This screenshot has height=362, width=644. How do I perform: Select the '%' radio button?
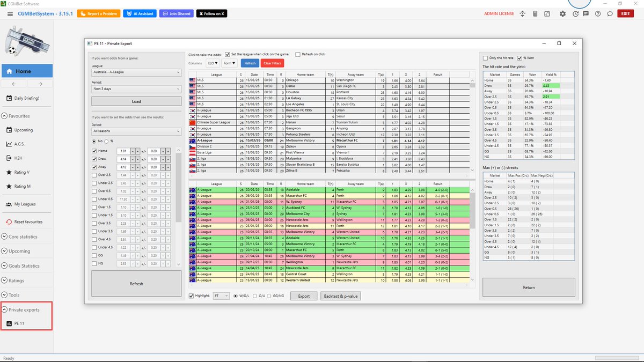tap(106, 141)
